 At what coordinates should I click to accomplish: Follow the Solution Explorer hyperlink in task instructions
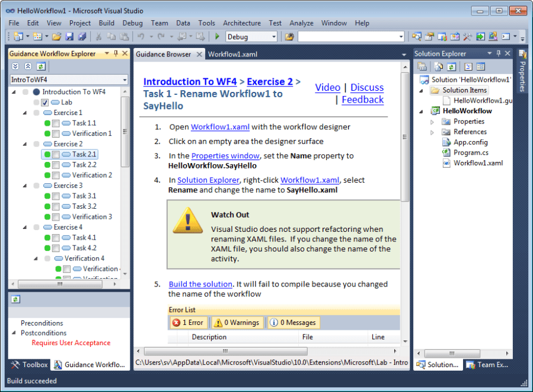pos(208,180)
